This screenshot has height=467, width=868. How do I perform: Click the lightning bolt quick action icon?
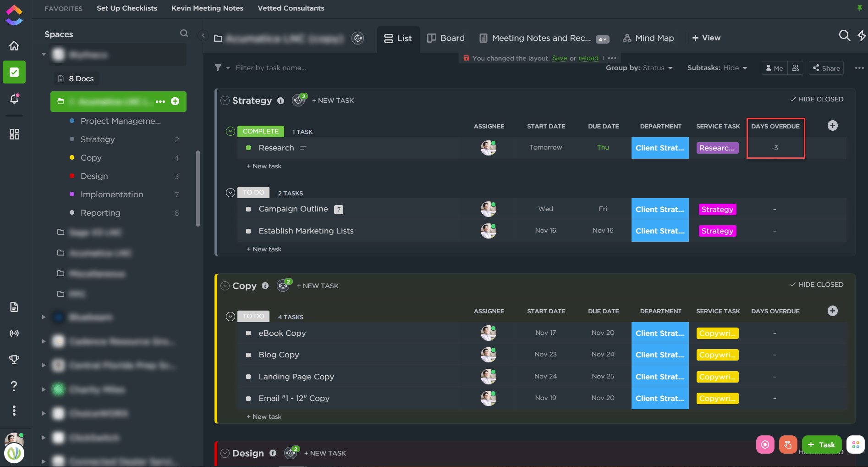coord(862,36)
